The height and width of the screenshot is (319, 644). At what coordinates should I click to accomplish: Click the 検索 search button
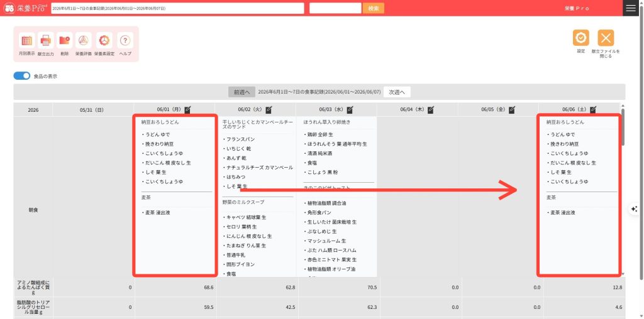click(374, 8)
